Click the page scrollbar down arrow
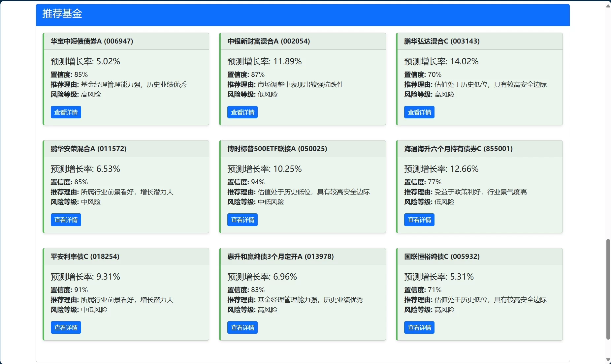Image resolution: width=611 pixels, height=364 pixels. pyautogui.click(x=608, y=360)
